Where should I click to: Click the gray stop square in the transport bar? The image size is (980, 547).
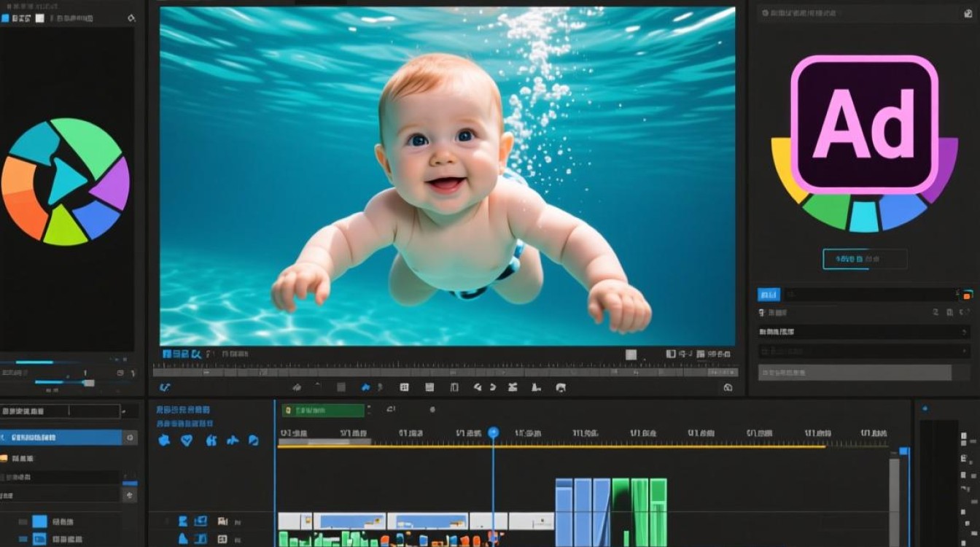coord(340,387)
